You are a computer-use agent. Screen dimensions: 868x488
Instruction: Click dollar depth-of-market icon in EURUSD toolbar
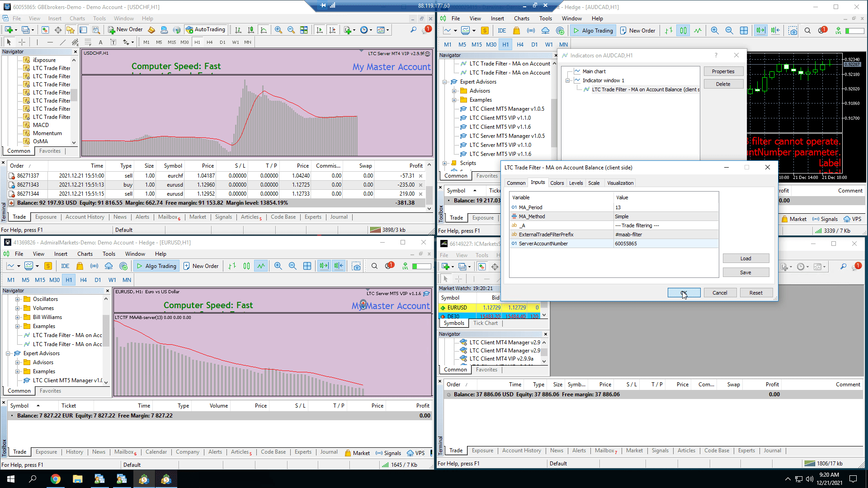point(48,266)
